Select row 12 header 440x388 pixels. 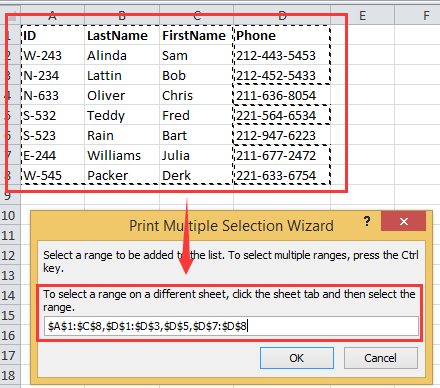[10, 256]
